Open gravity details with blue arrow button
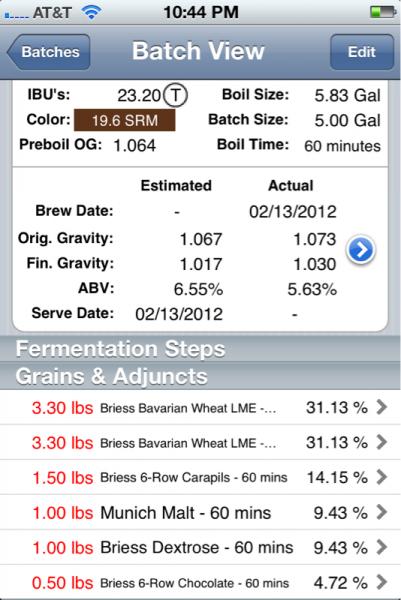Viewport: 401px width, 600px height. 360,250
